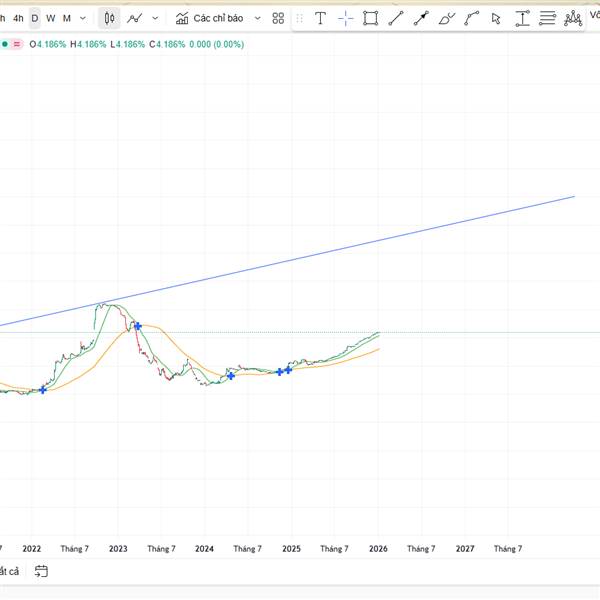Click the go-to-date calendar icon
The height and width of the screenshot is (600, 600).
pos(41,571)
